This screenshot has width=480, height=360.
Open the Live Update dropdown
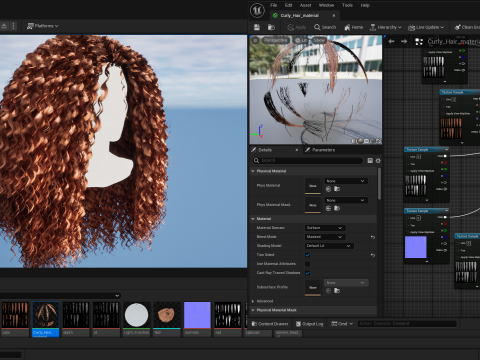pos(426,27)
